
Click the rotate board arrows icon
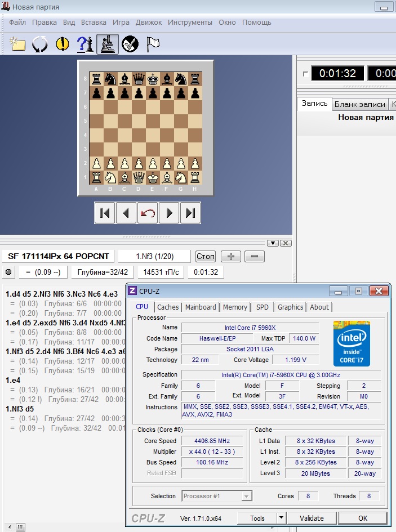click(40, 44)
